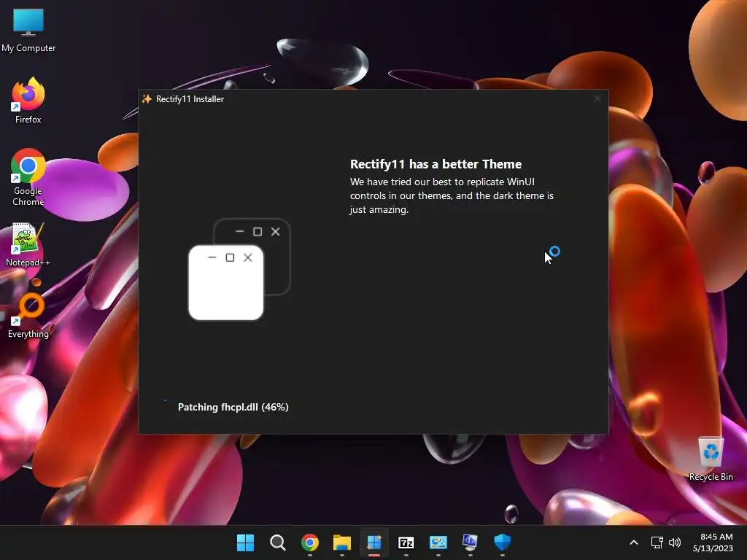Open the blue monitor taskbar app
Viewport: 747px width, 560px height.
coord(471,542)
